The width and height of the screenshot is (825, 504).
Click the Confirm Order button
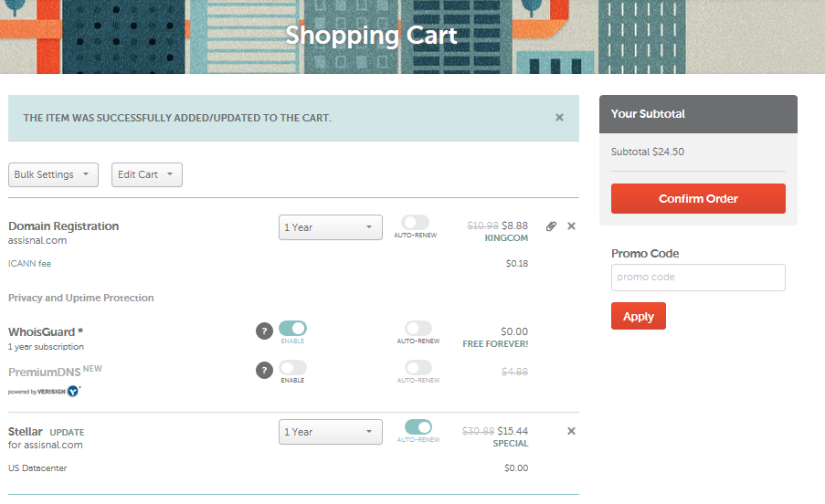[x=698, y=199]
